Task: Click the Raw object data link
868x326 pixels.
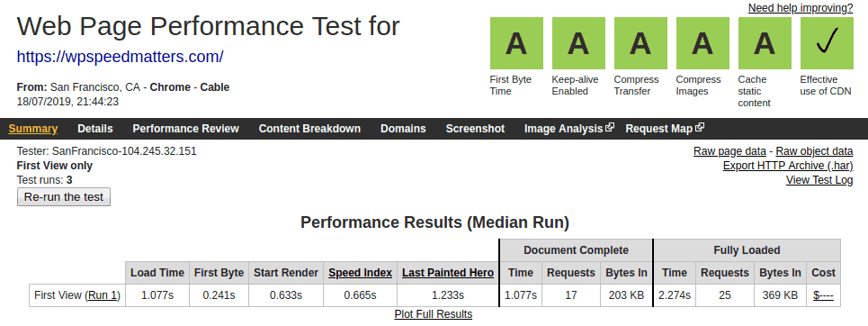Action: pyautogui.click(x=814, y=151)
